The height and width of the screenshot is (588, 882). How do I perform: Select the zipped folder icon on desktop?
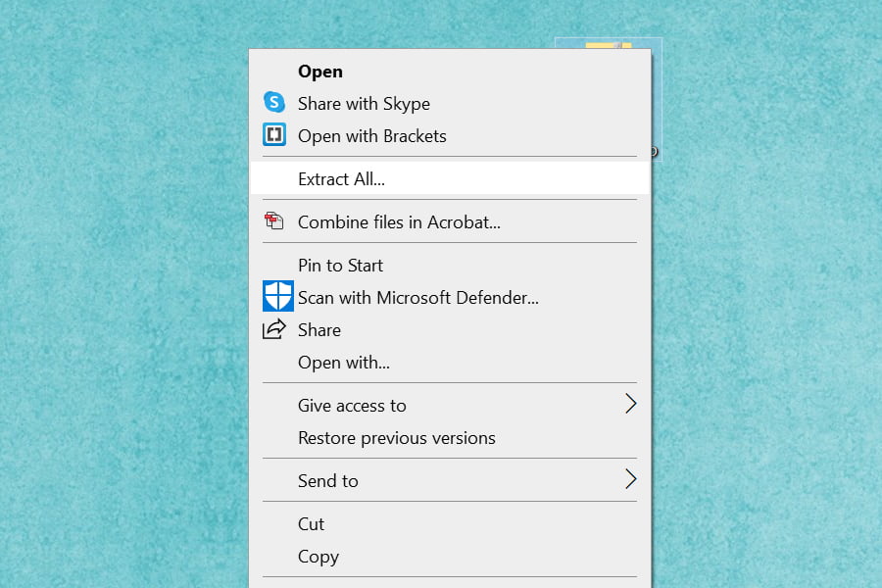608,99
